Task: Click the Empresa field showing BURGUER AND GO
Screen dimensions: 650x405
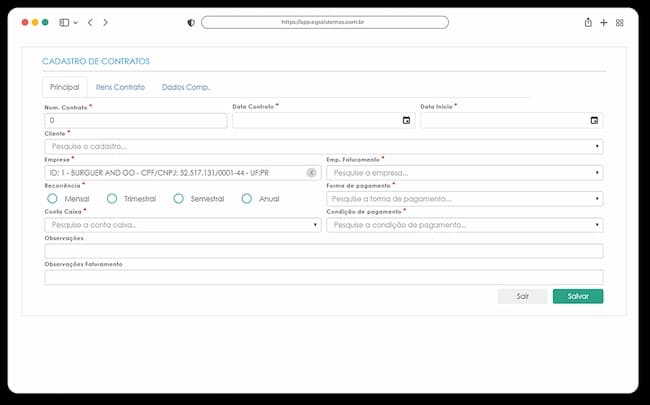Action: pos(183,173)
